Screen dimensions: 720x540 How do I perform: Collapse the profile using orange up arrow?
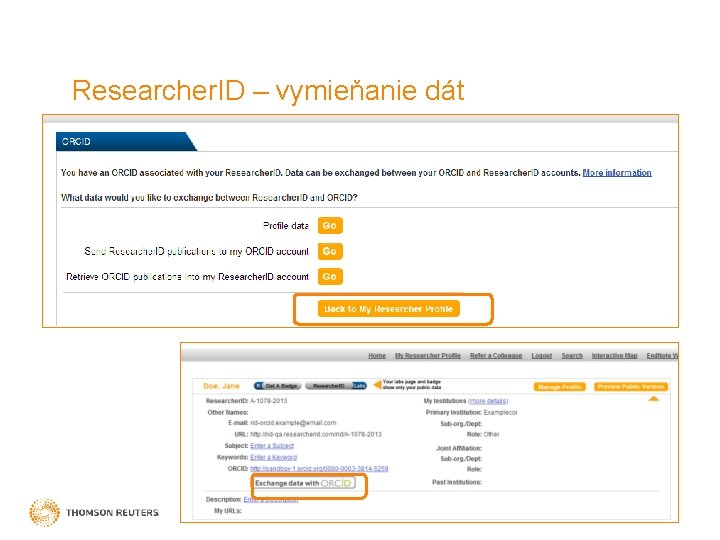tap(653, 399)
